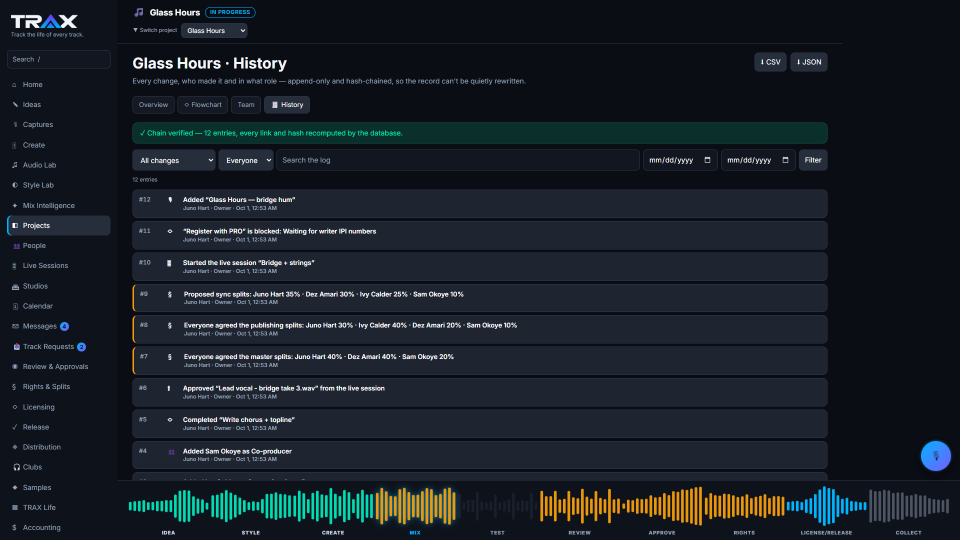Open Accounting page

tap(58, 527)
